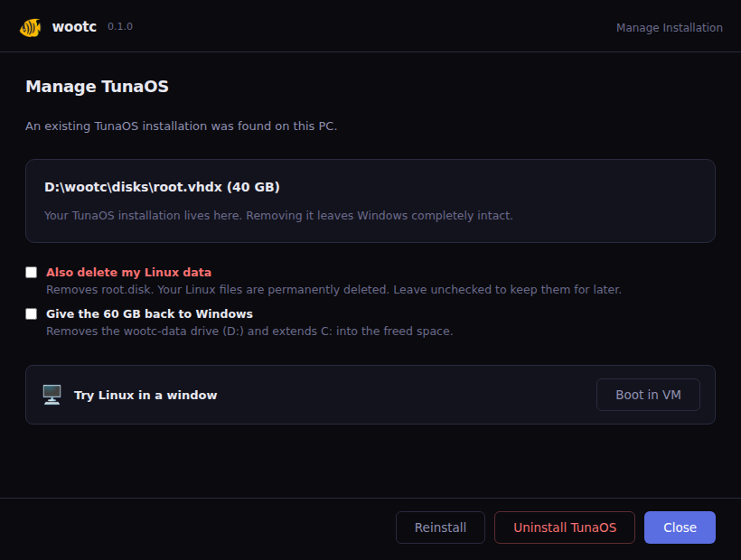Click the existing installation found message
This screenshot has height=560, width=741.
(x=181, y=126)
